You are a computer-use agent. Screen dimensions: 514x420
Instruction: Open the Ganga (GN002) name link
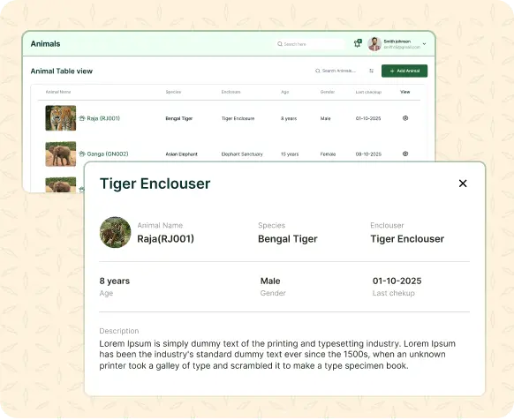[x=108, y=154]
